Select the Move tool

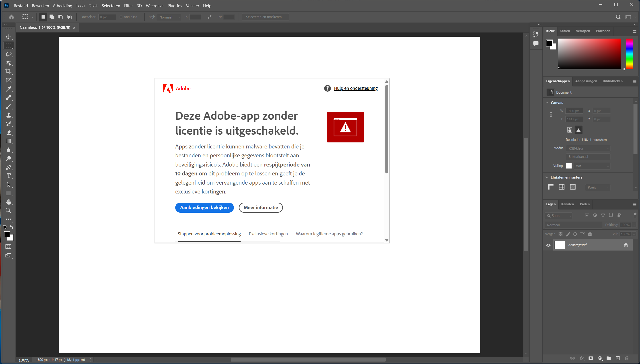coord(8,37)
